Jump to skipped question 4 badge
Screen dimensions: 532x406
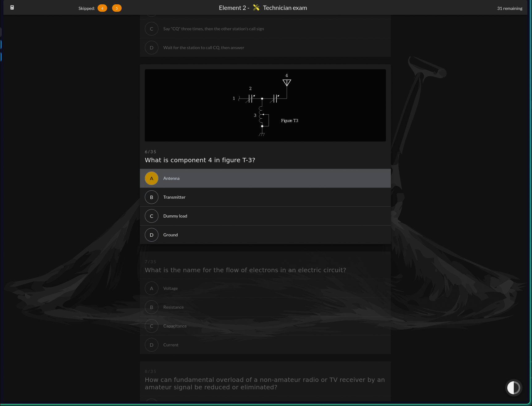102,8
